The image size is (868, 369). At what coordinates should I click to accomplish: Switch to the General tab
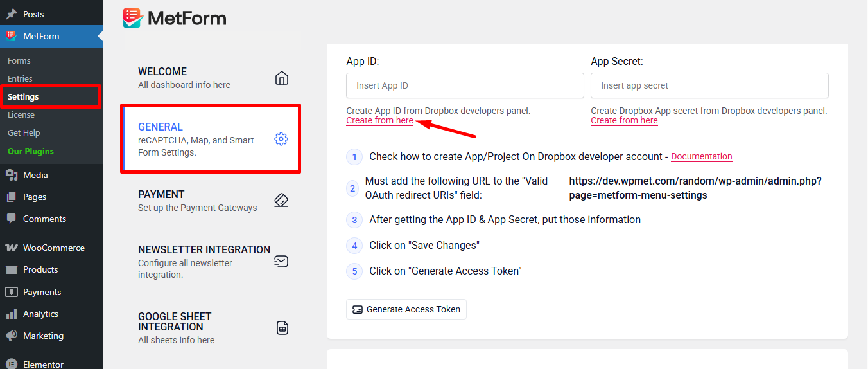click(x=211, y=139)
